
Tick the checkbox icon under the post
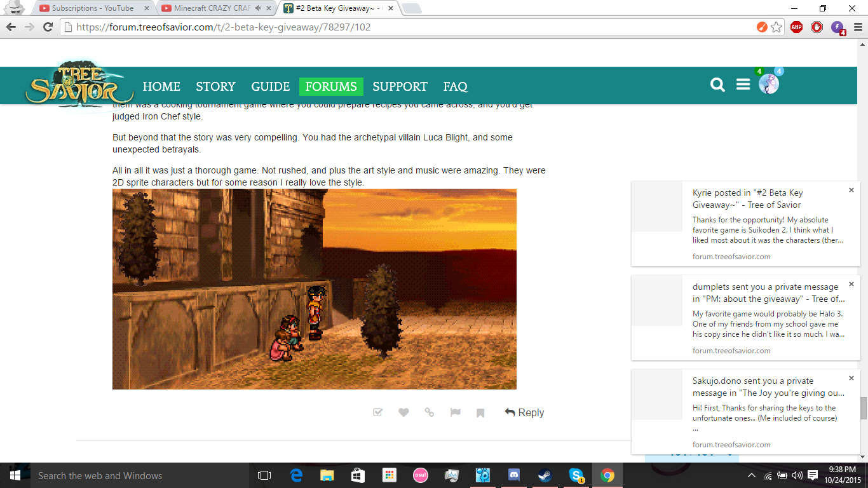pos(377,412)
